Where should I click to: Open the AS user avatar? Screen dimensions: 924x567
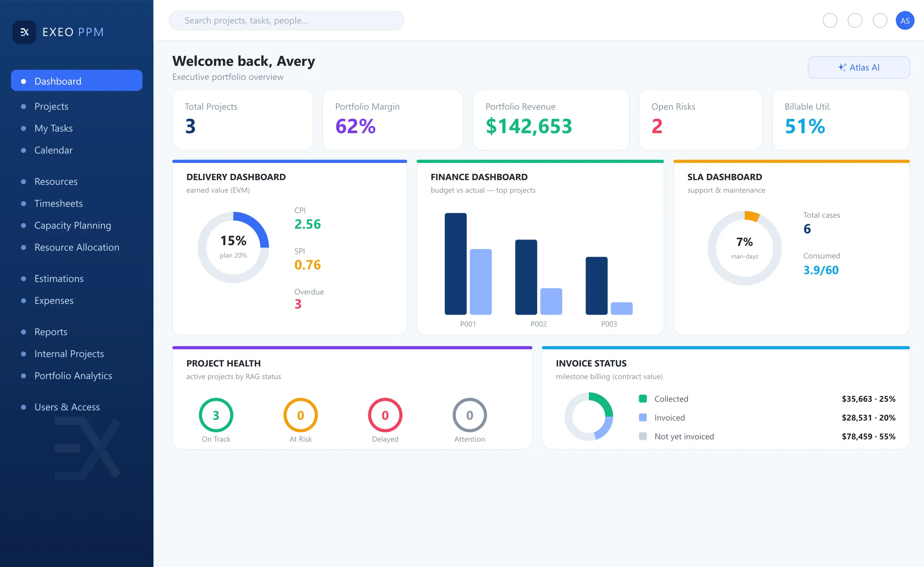click(905, 21)
